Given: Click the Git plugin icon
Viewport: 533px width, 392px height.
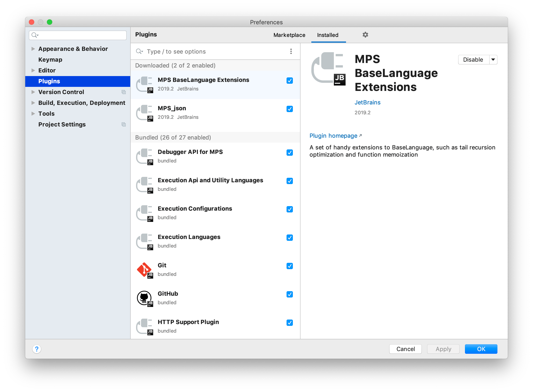Looking at the screenshot, I should click(x=144, y=270).
